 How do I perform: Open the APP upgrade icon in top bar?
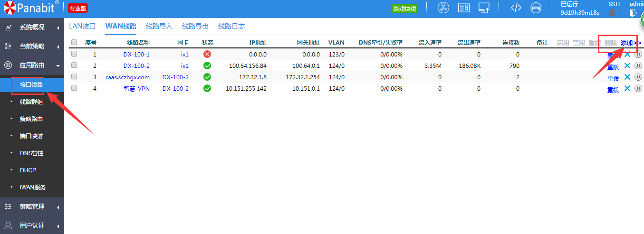click(x=443, y=8)
